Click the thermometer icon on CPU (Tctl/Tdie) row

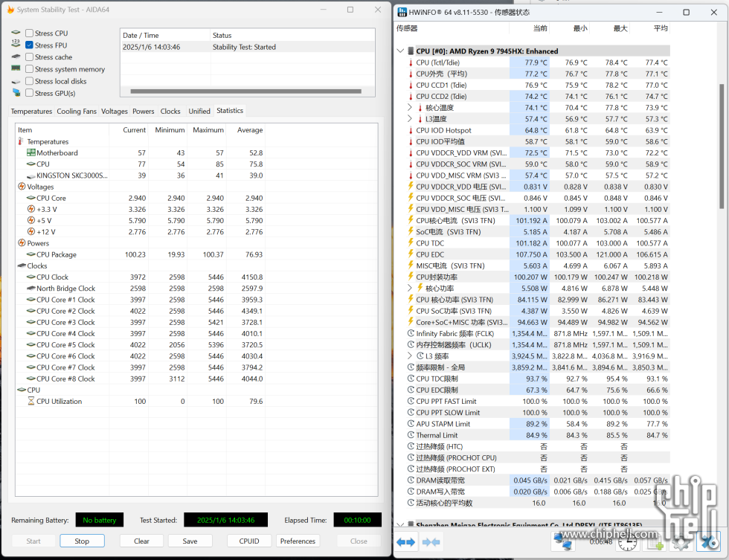[x=411, y=62]
